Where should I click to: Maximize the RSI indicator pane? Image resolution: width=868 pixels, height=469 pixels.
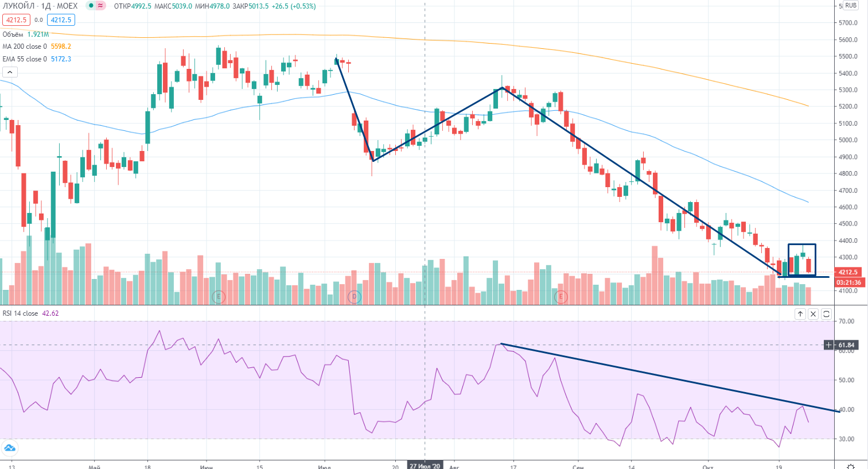click(826, 314)
